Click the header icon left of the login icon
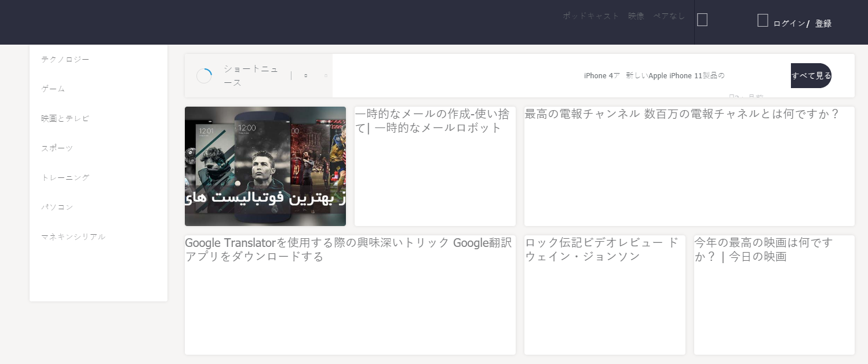The width and height of the screenshot is (868, 364). pos(702,20)
